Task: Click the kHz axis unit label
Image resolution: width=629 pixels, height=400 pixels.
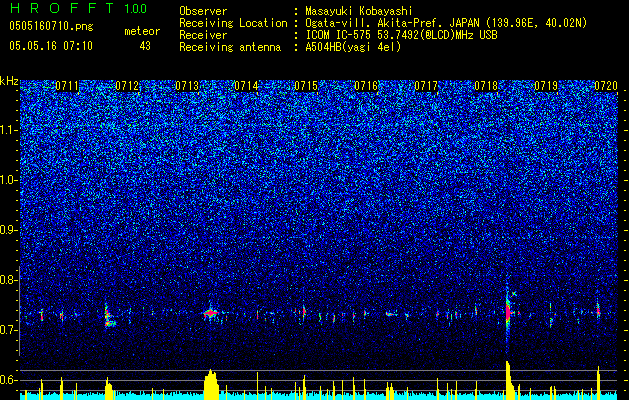Action: tap(9, 81)
